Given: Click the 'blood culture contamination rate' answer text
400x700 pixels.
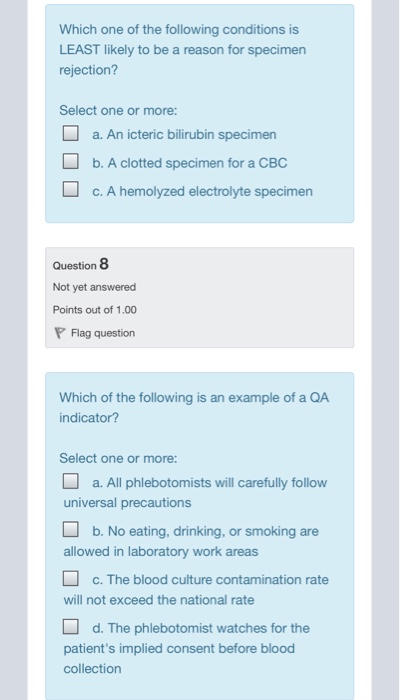Looking at the screenshot, I should click(x=196, y=590).
